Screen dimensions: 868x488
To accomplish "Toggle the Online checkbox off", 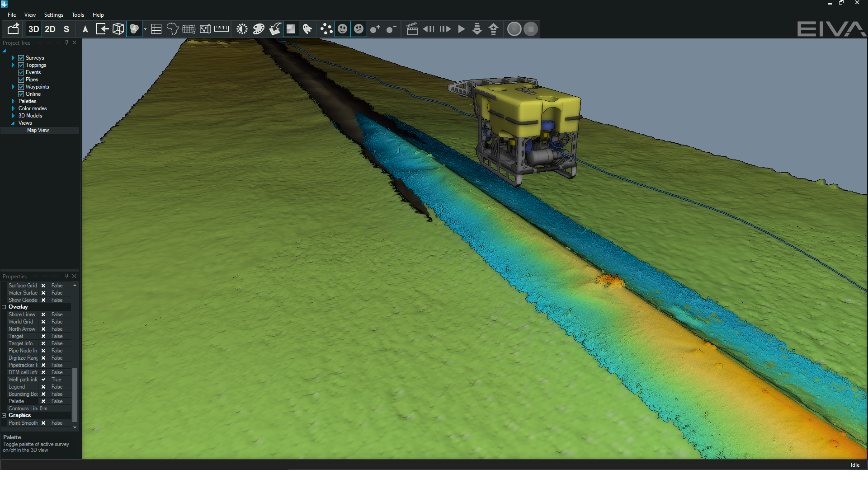I will click(21, 94).
